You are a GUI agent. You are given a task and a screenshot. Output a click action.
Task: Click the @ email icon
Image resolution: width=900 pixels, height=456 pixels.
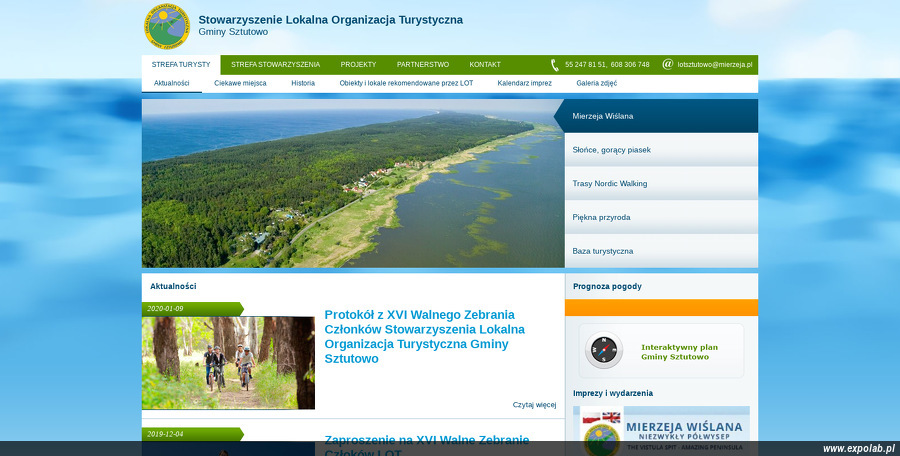668,64
